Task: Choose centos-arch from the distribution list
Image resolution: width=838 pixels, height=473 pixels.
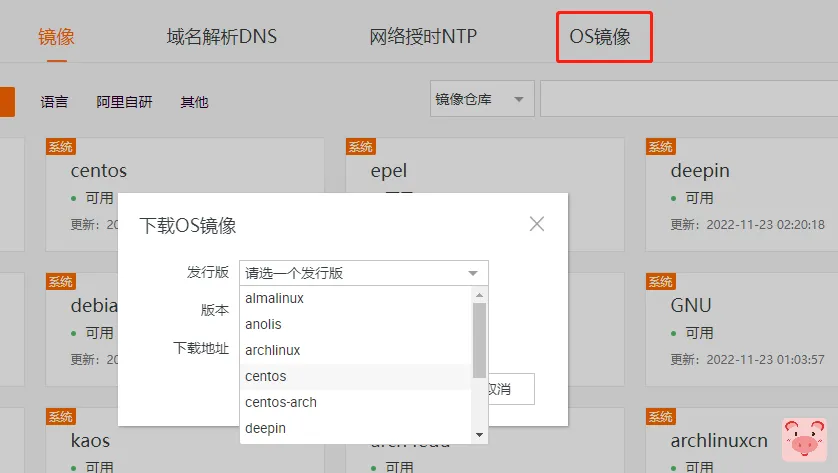Action: [355, 402]
